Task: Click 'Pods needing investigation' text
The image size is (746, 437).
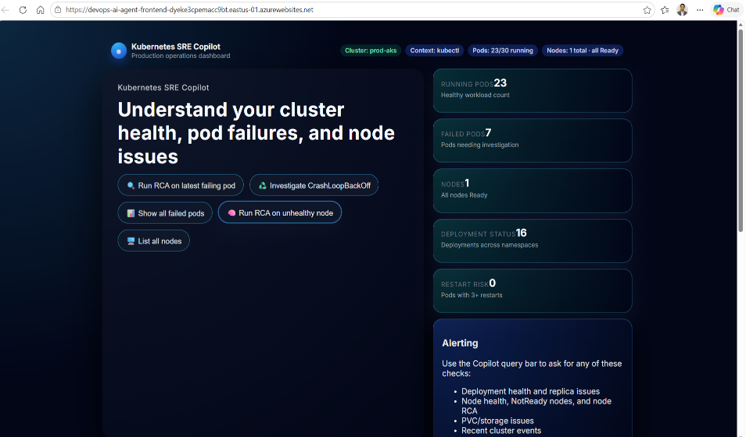Action: coord(480,145)
